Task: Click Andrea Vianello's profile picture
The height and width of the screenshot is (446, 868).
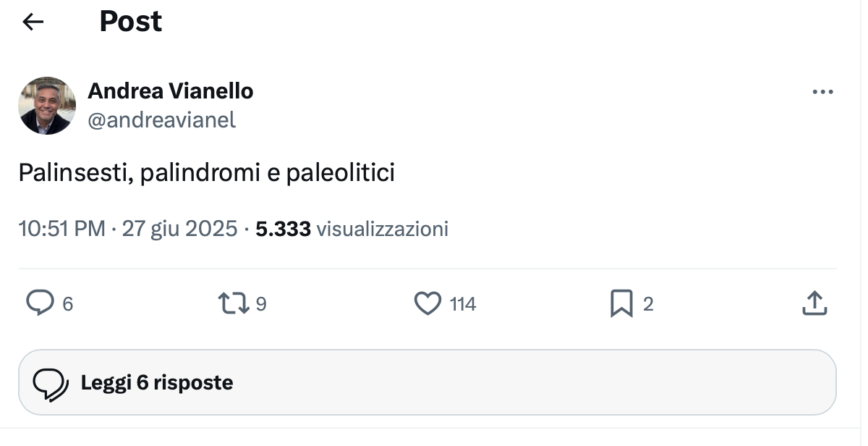Action: pos(47,106)
